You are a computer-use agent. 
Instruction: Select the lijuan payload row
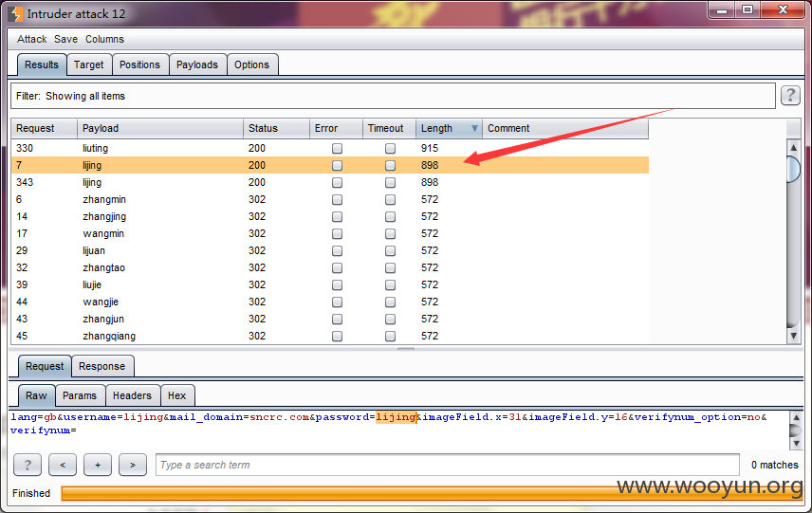point(330,250)
